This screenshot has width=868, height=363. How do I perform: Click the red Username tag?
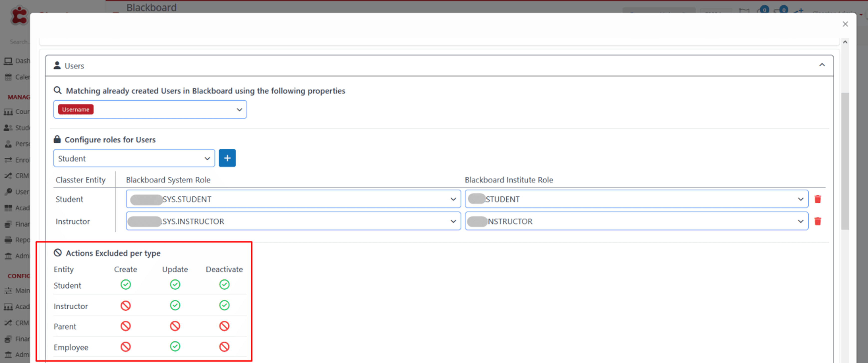pyautogui.click(x=76, y=110)
